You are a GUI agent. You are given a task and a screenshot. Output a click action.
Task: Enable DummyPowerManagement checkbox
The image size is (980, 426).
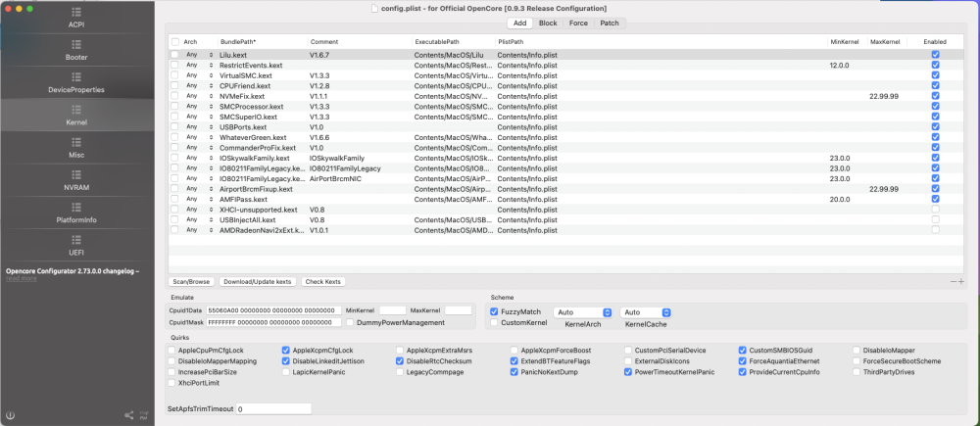[350, 322]
